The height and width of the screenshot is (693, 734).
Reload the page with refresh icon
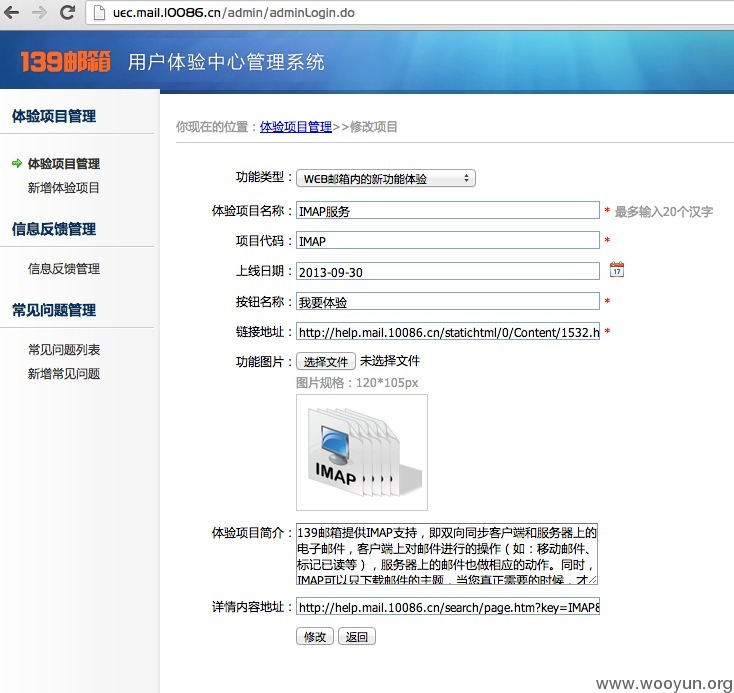[68, 12]
